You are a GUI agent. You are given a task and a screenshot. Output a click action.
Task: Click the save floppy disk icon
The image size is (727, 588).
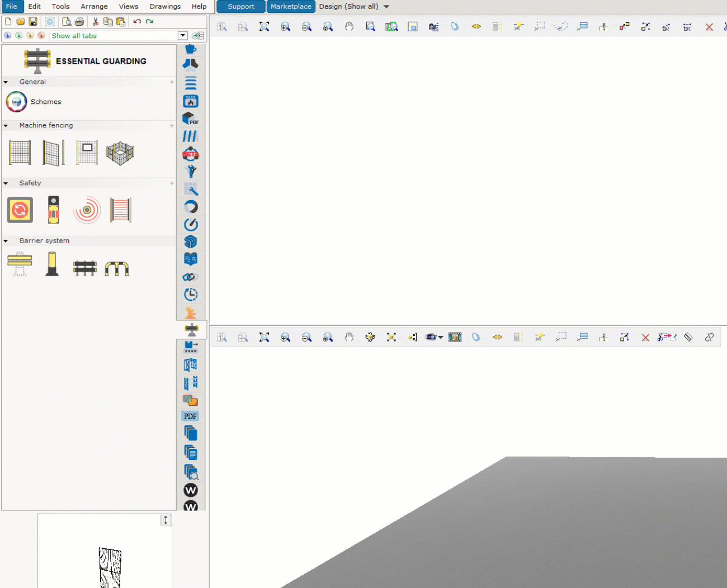click(33, 21)
